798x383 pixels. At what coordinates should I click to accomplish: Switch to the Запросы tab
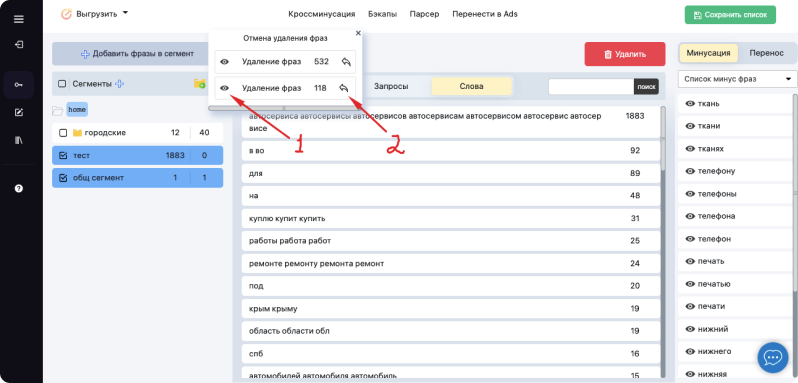[391, 86]
